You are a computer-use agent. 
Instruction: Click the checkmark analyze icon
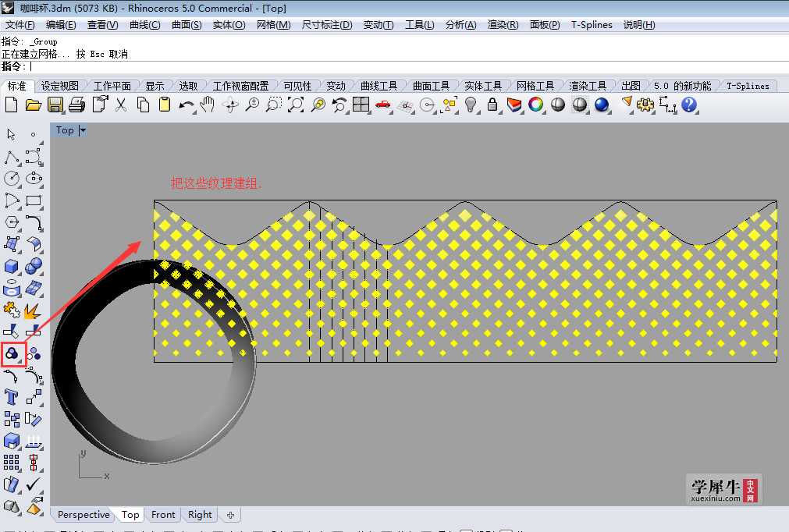click(34, 484)
